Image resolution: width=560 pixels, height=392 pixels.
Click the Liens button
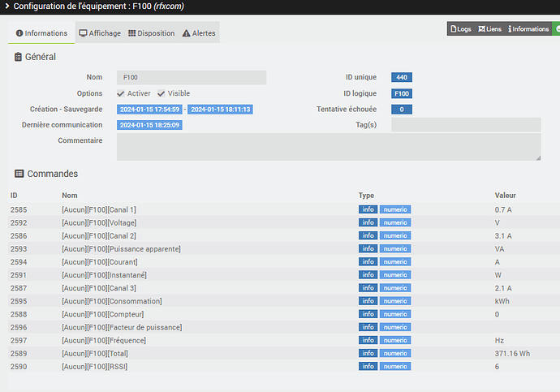[489, 29]
